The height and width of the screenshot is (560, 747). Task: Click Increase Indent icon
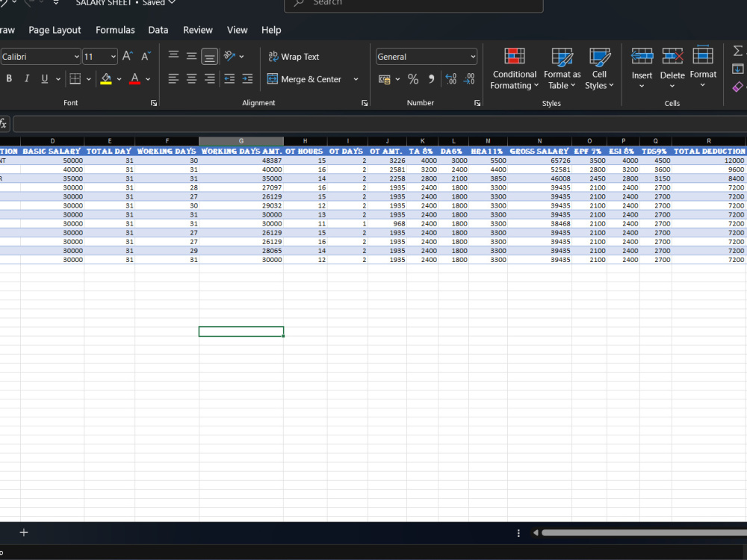tap(248, 78)
